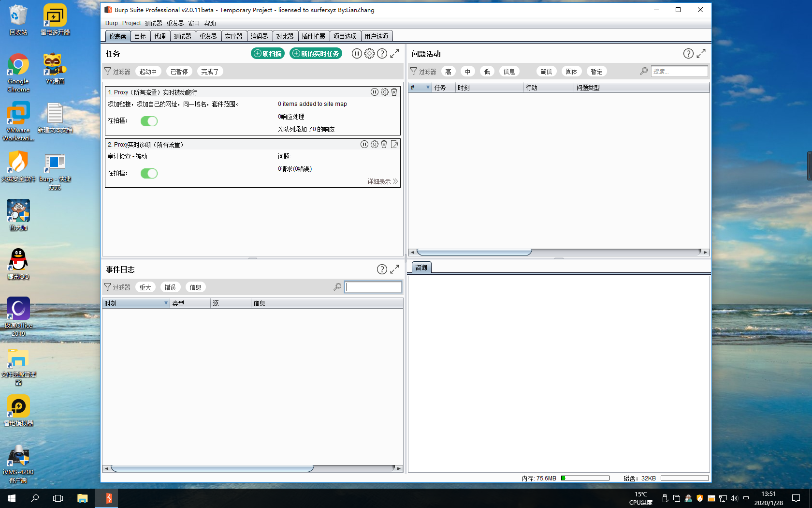The height and width of the screenshot is (508, 812).
Task: Pause task 2 Proxy live audit
Action: pyautogui.click(x=364, y=144)
